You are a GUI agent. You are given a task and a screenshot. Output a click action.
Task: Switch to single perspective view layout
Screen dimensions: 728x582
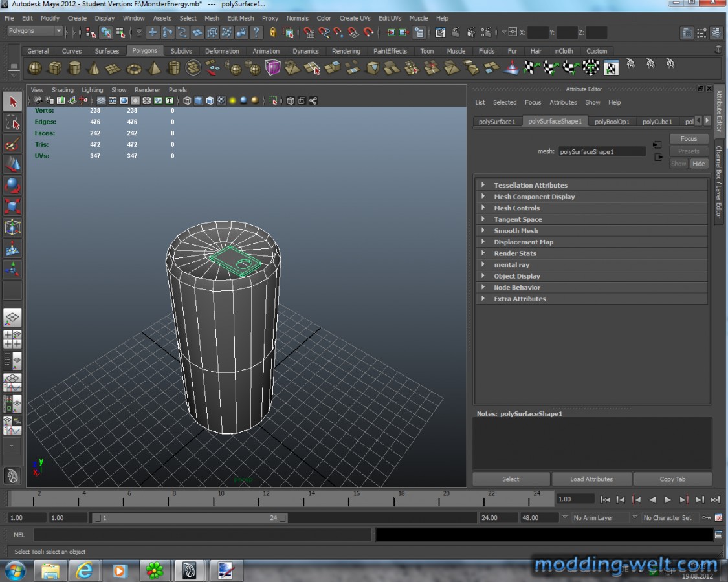point(12,318)
